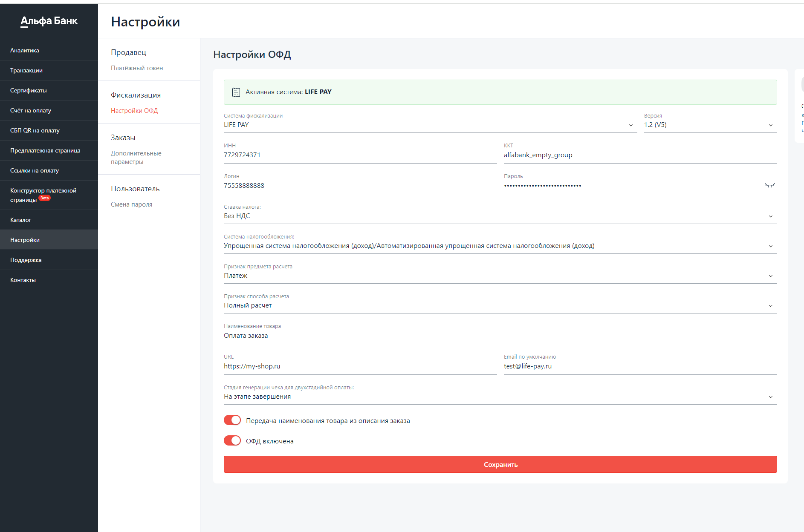Click the Наименование товара field
The image size is (804, 532).
click(500, 336)
